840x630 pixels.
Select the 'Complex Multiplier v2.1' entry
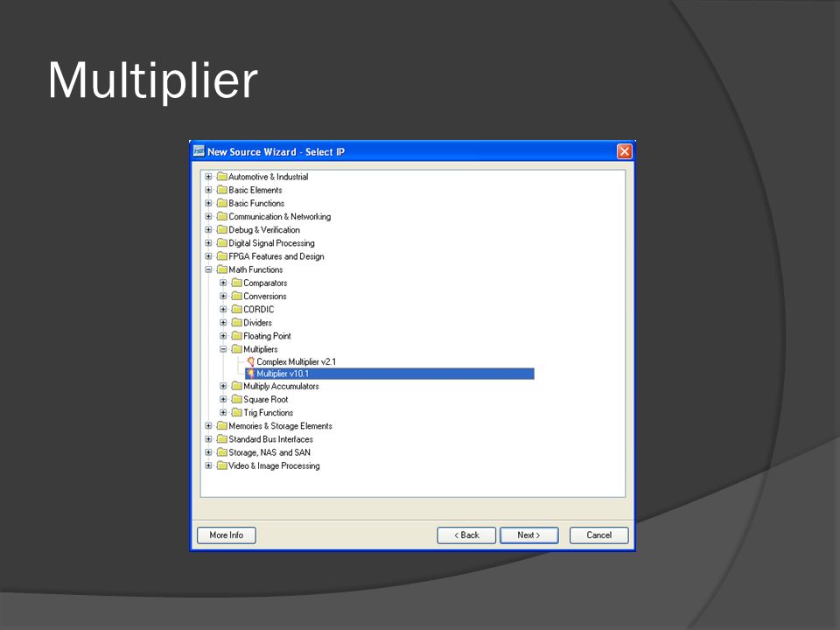pos(297,361)
